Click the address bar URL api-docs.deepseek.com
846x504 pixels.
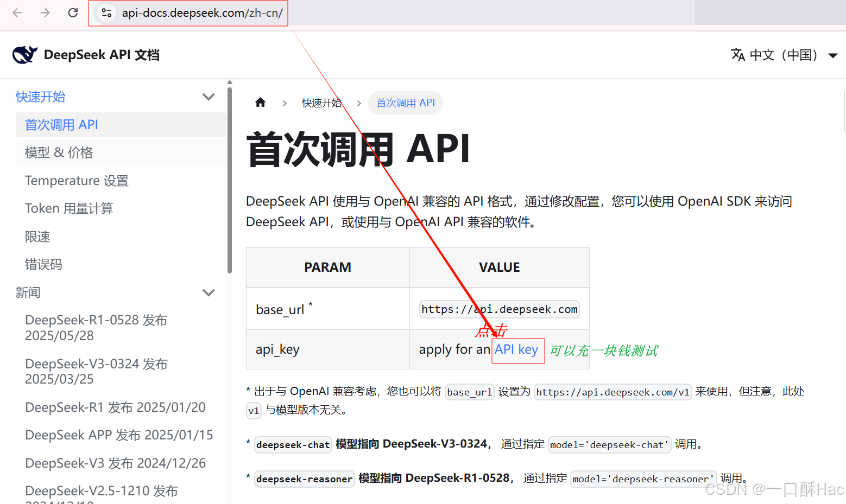202,12
